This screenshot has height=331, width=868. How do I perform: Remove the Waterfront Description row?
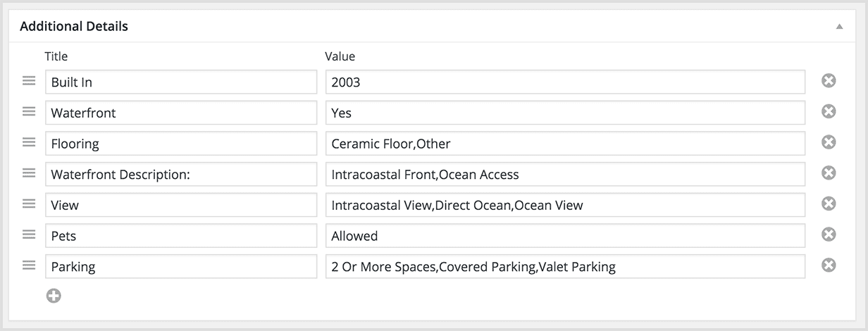pos(829,173)
